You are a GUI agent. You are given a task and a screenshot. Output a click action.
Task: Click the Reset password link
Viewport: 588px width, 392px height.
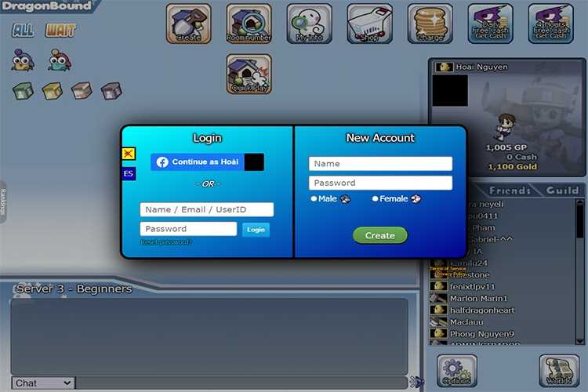click(x=166, y=242)
